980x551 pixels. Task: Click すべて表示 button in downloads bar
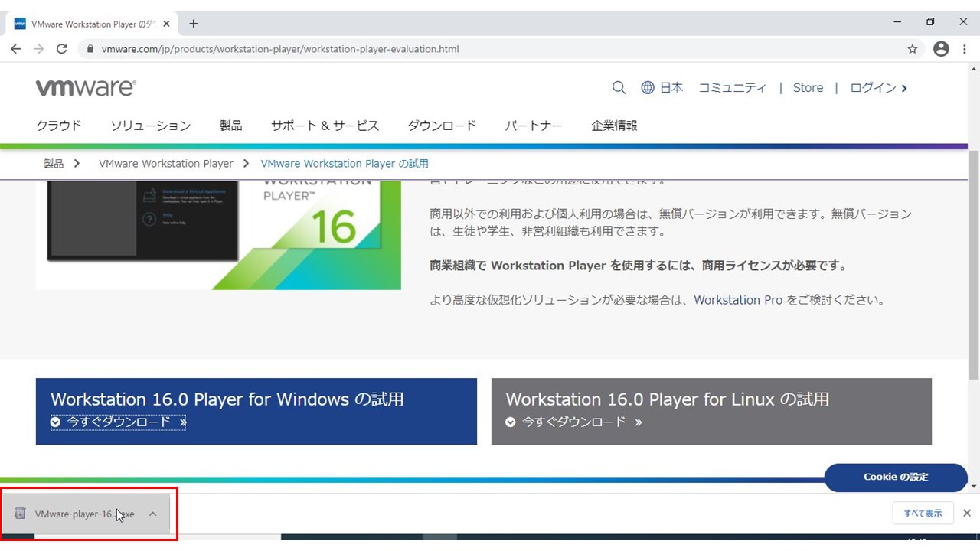tap(923, 514)
